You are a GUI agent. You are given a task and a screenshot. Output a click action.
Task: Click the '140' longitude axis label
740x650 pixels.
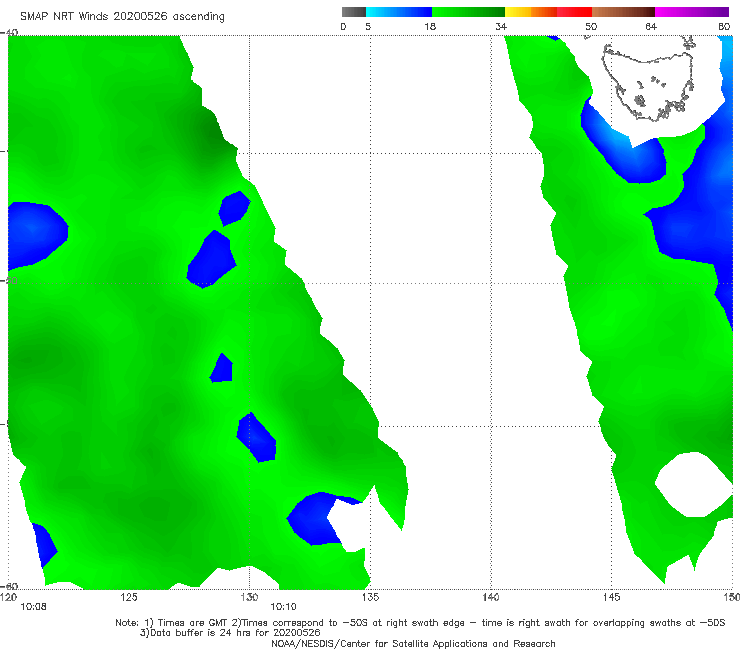click(x=491, y=597)
